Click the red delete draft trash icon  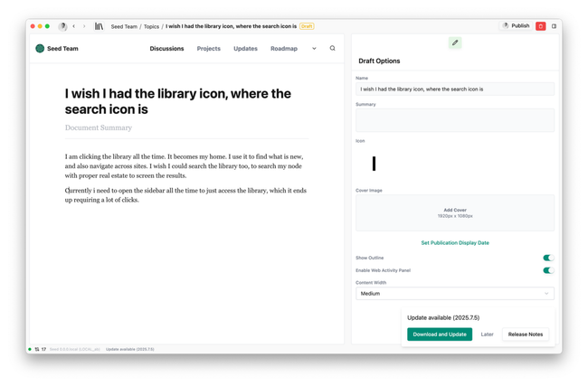coord(541,26)
